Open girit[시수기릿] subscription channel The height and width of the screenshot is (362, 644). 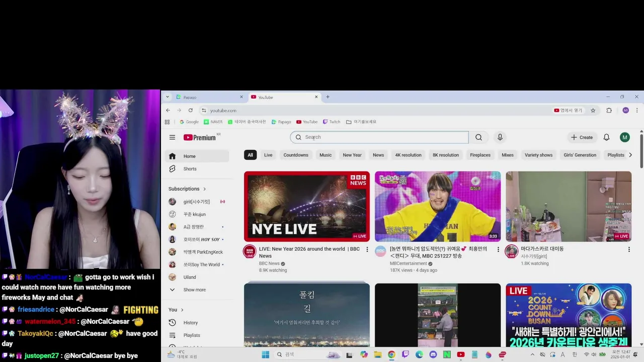point(197,202)
